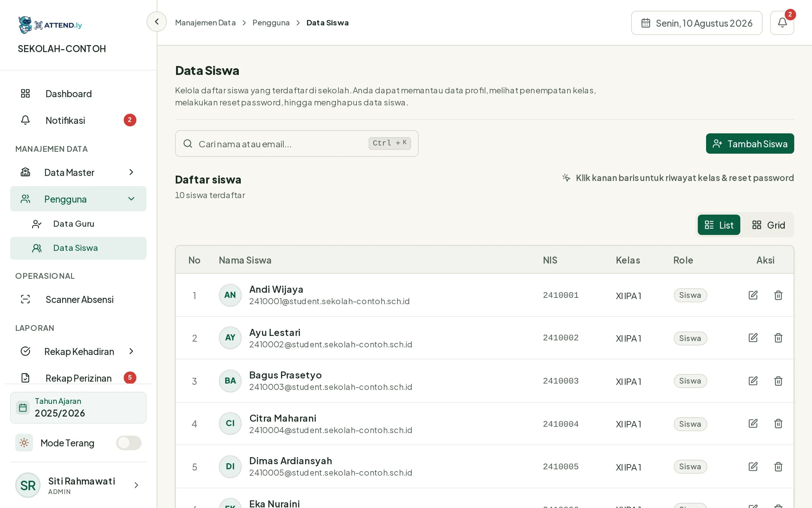This screenshot has width=812, height=508.
Task: Click the edit icon for Andi Wijaya
Action: click(753, 295)
